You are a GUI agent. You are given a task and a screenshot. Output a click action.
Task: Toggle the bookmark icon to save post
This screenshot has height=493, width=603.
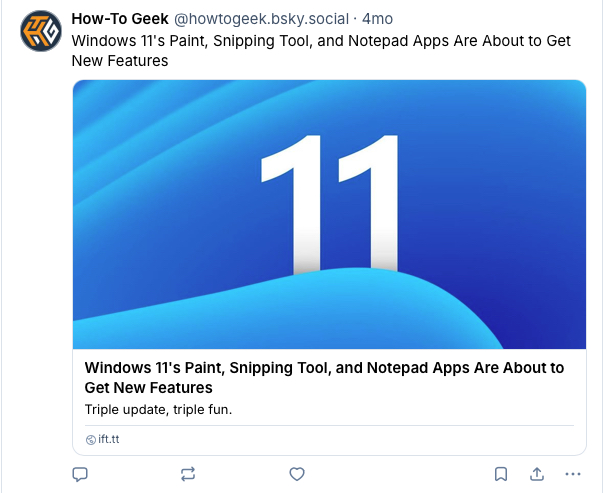(501, 473)
